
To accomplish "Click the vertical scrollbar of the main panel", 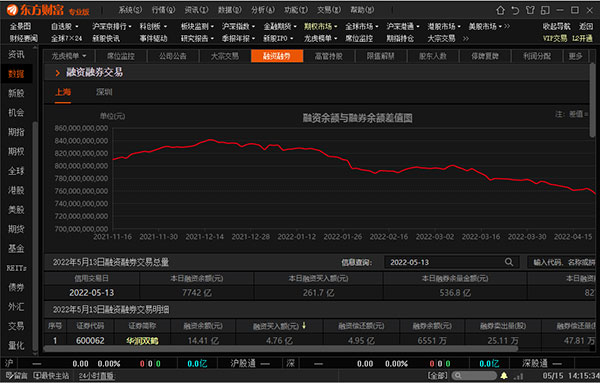I will (x=592, y=100).
